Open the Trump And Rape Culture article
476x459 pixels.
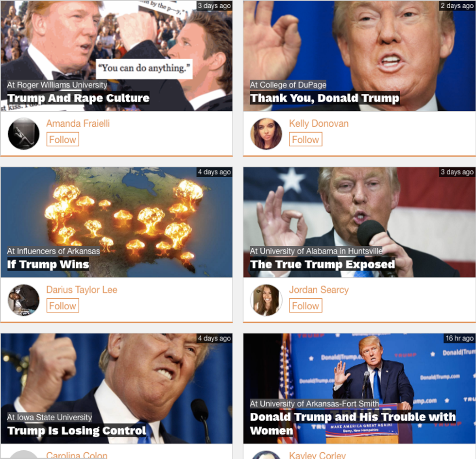pyautogui.click(x=78, y=98)
